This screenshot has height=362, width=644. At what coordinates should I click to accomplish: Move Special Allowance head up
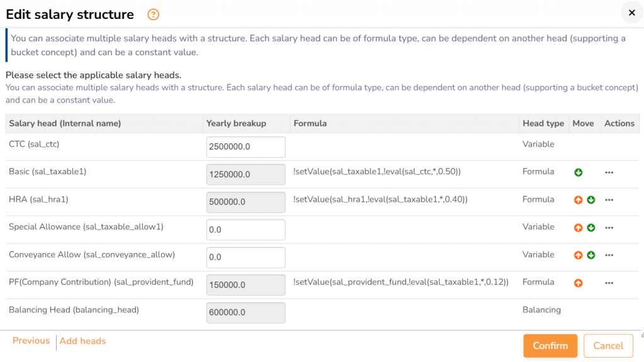click(578, 228)
